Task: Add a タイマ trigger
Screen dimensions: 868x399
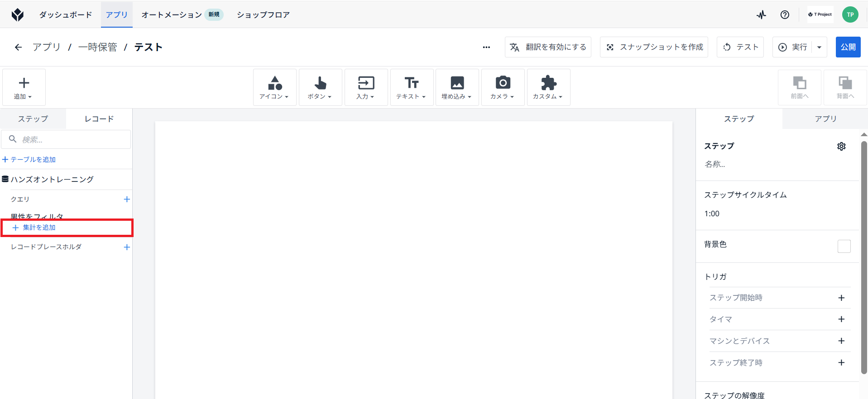Action: [x=841, y=319]
